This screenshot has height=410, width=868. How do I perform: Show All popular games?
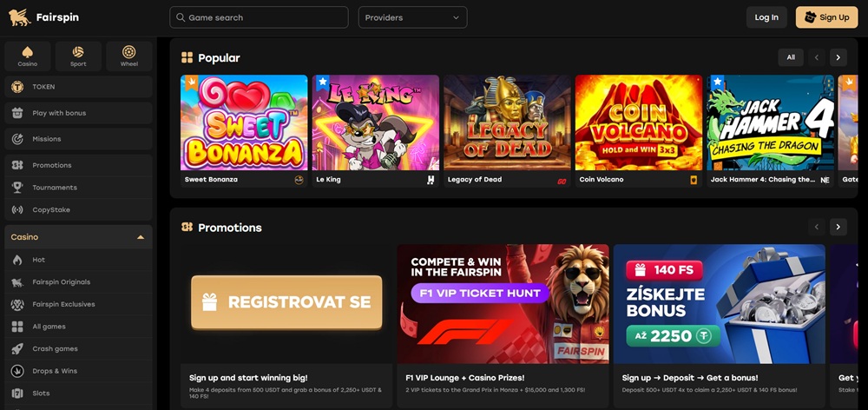click(791, 57)
